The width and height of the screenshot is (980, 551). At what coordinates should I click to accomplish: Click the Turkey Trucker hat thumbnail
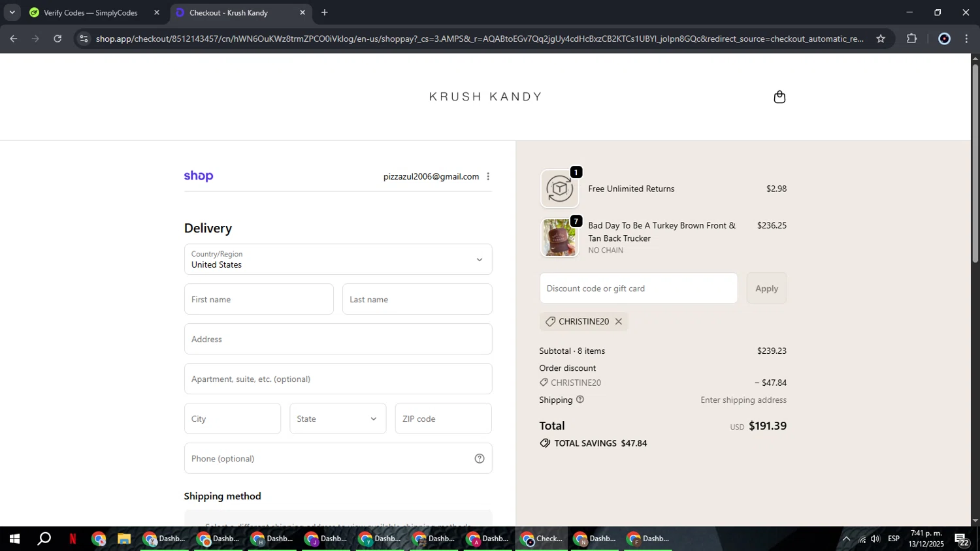pos(559,238)
